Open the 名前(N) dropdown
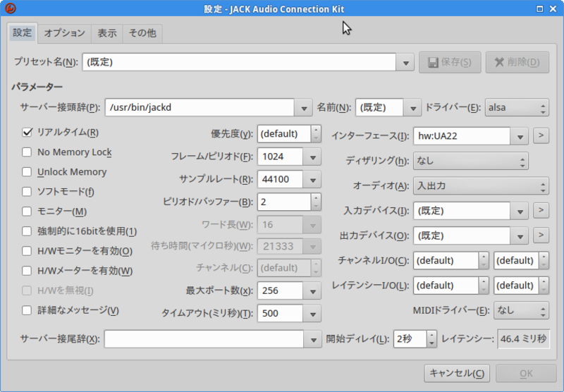 pyautogui.click(x=412, y=108)
